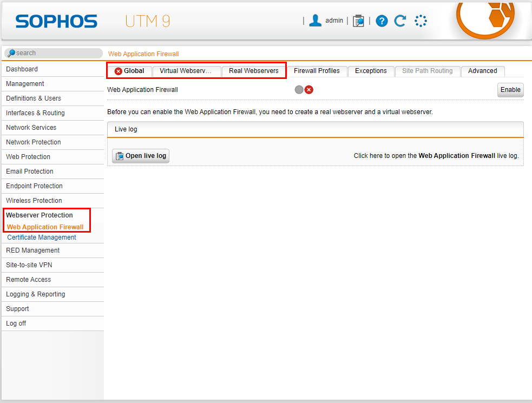This screenshot has width=532, height=403.
Task: Select the Exceptions tab
Action: pos(371,70)
